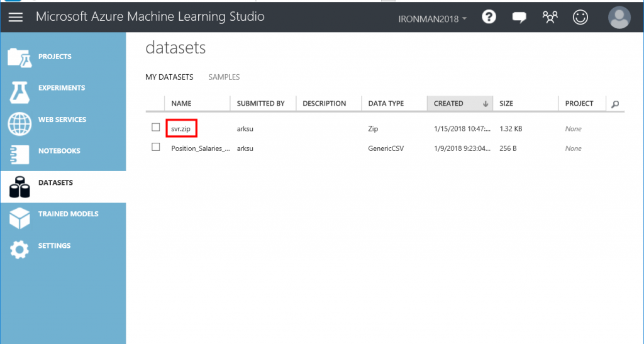644x344 pixels.
Task: Click the svr.zip dataset name
Action: point(181,128)
